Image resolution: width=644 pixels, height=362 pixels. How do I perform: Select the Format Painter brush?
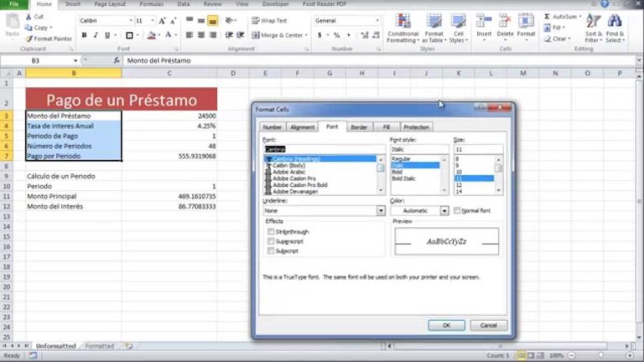point(29,39)
